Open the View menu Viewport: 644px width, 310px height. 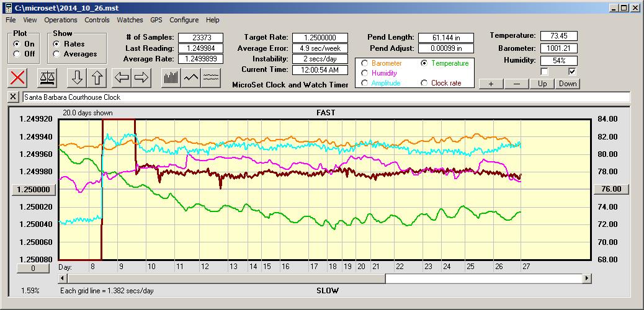pos(30,20)
